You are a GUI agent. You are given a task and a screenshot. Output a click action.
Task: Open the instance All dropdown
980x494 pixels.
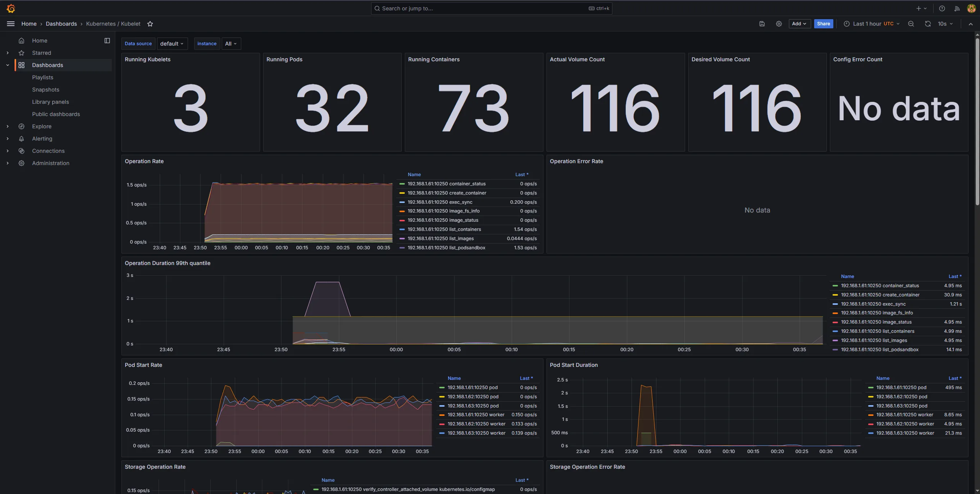point(231,44)
